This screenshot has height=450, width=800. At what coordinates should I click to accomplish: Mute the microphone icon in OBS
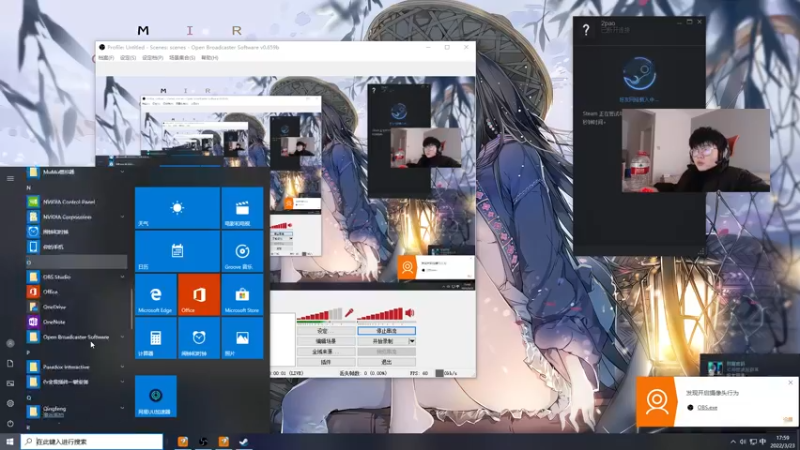(349, 313)
